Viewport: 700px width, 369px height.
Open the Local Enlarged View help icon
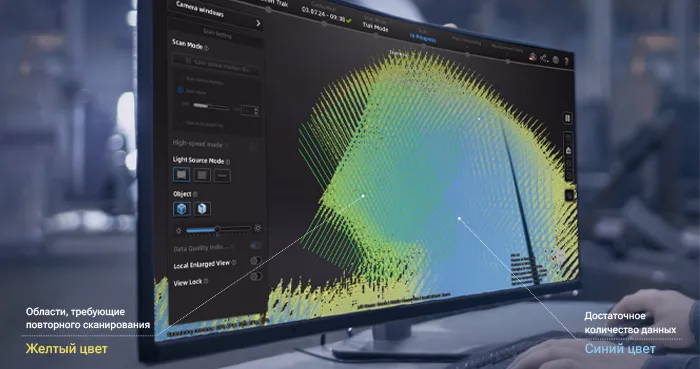(x=234, y=262)
